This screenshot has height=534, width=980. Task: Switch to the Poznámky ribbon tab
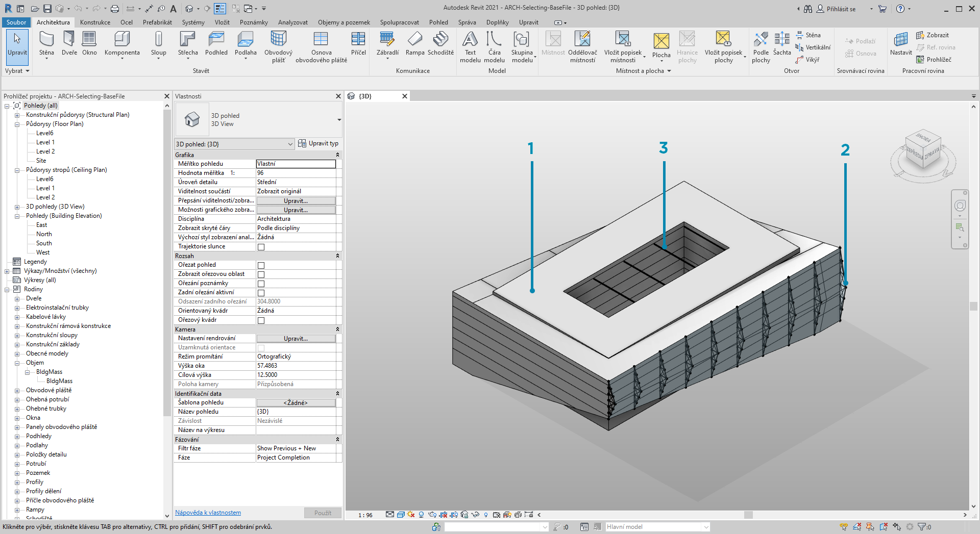coord(254,22)
